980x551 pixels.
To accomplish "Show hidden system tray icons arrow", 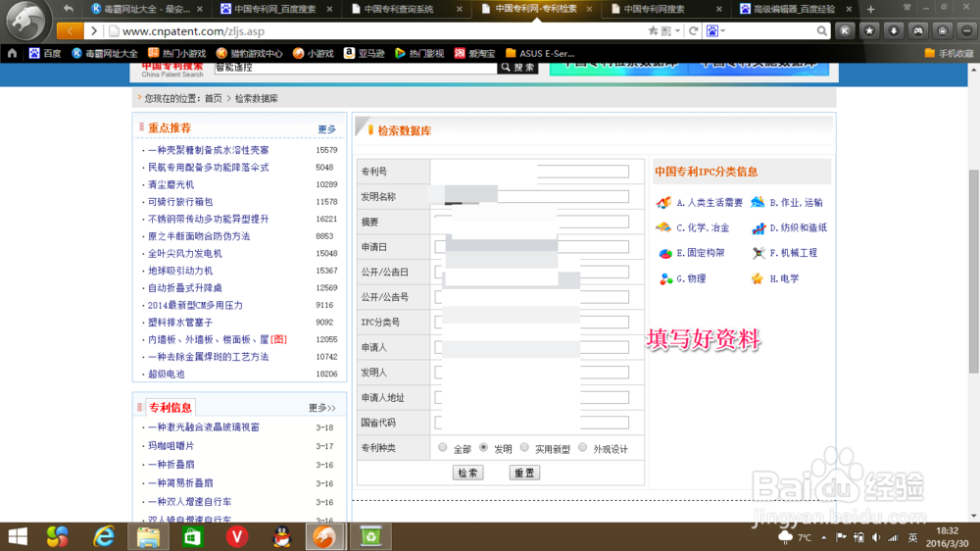I will pos(824,537).
